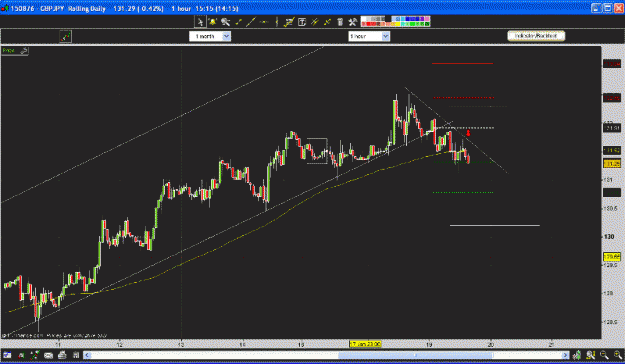Choose the crossed lines drawing tool
625x364 pixels.
[x=315, y=22]
